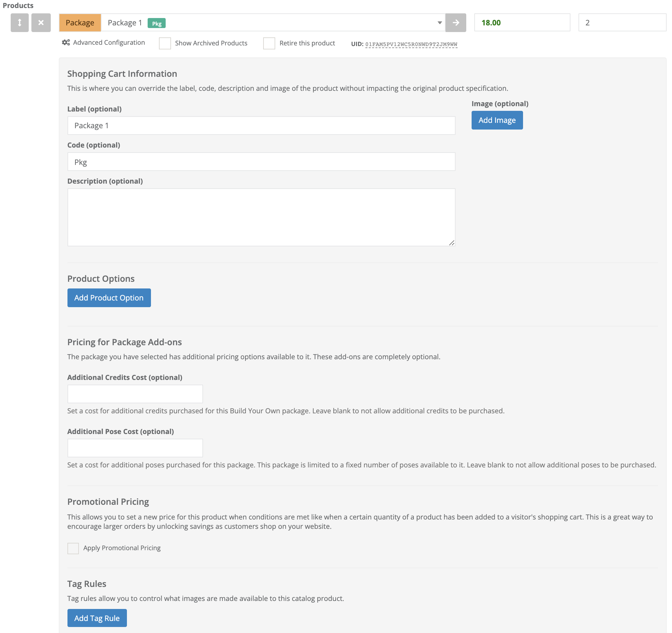
Task: Remove the product with the X button
Action: click(x=41, y=23)
